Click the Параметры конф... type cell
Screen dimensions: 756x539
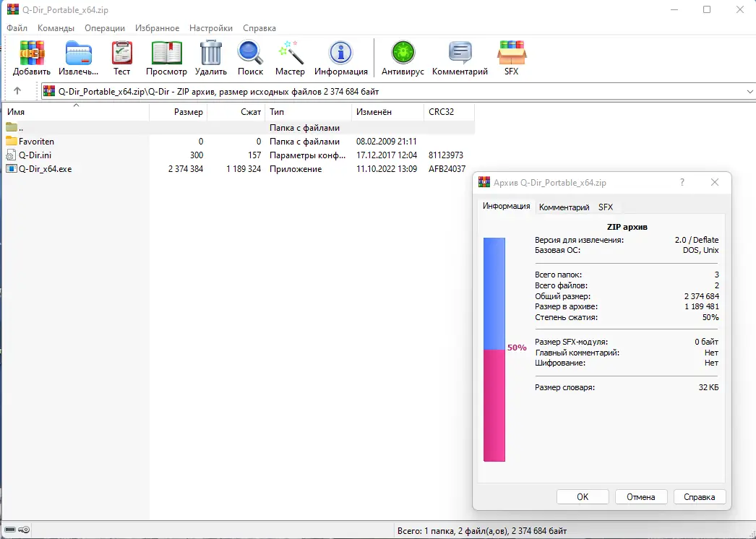308,155
